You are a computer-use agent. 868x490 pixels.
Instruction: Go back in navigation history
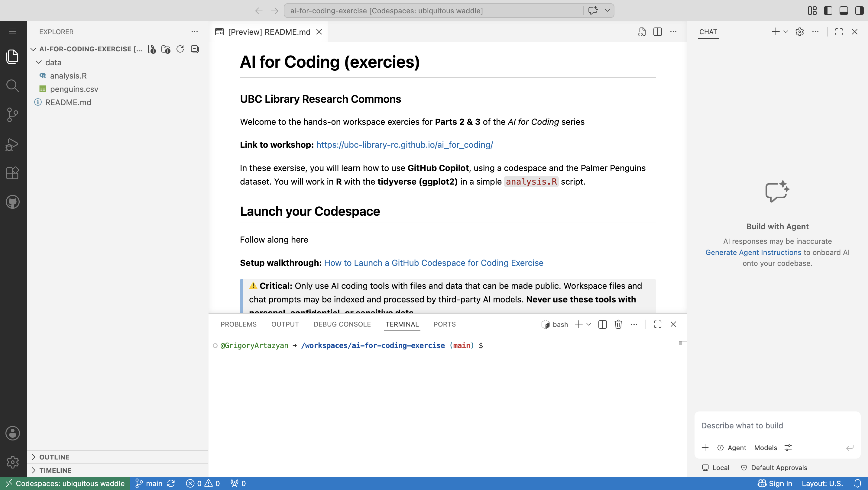[259, 11]
